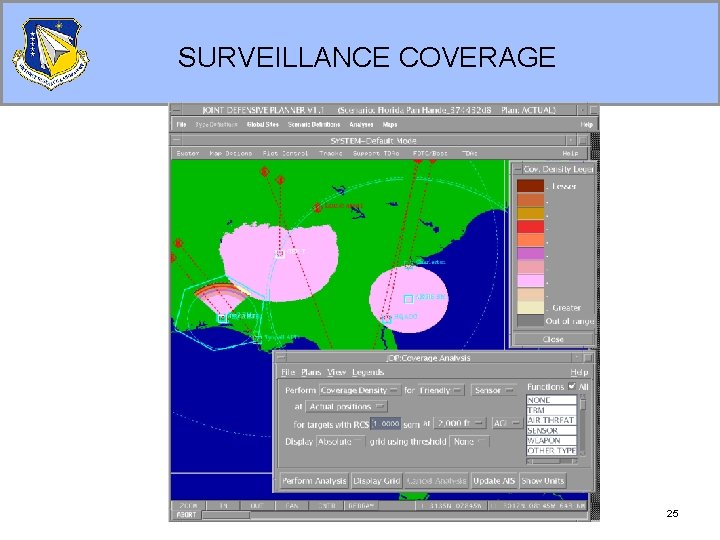720x540 pixels.
Task: Open the Scenario Definitions menu
Action: 314,124
